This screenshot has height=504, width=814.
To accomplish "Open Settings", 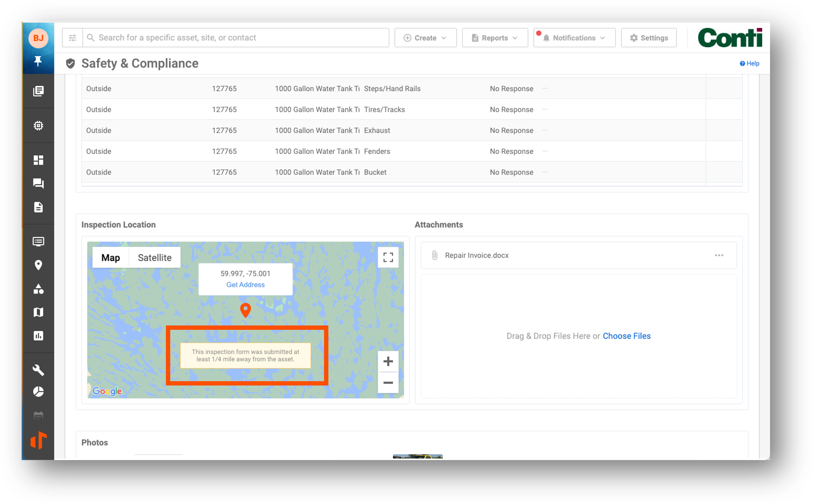I will (x=649, y=38).
